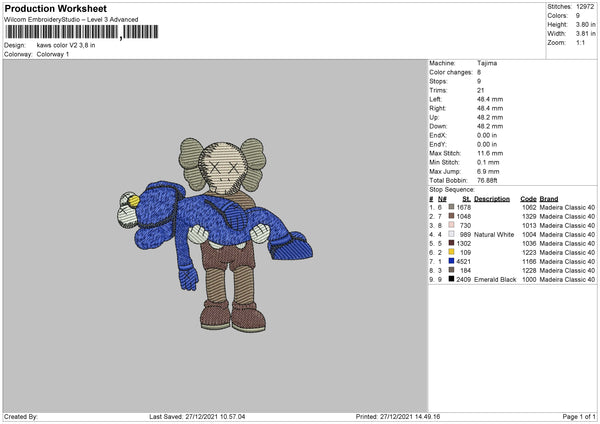Click the 1678 gray-beige color swatch

click(x=451, y=207)
